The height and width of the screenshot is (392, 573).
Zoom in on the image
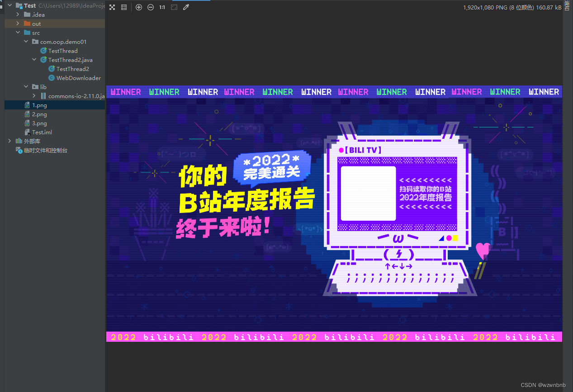click(139, 7)
